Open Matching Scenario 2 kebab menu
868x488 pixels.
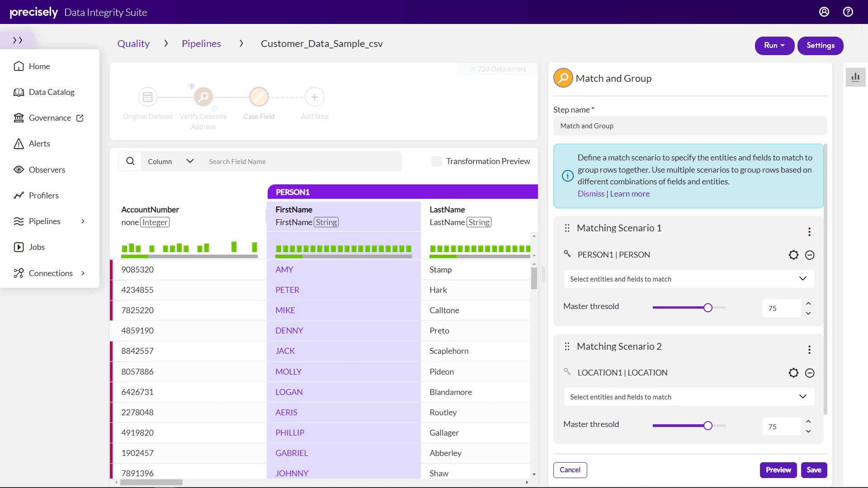(x=809, y=350)
